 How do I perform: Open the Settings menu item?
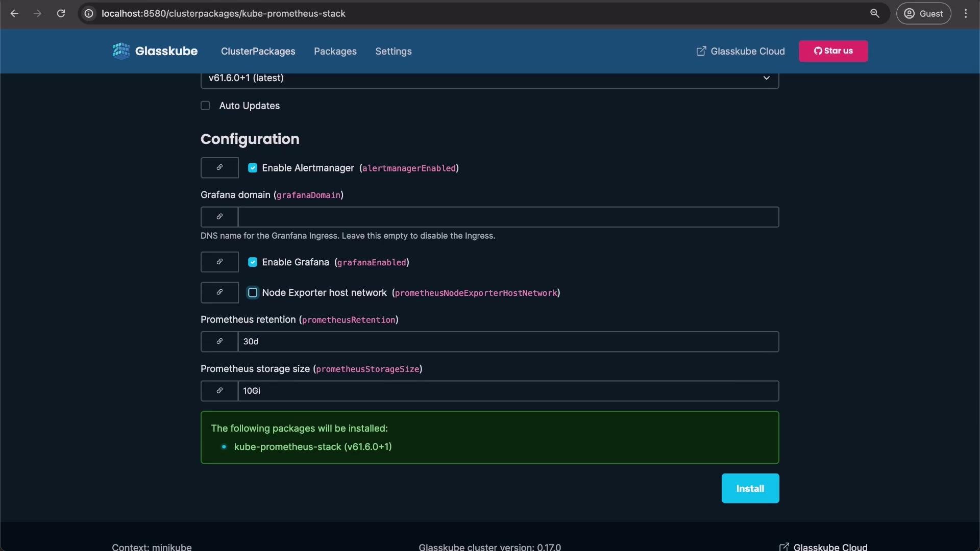pyautogui.click(x=393, y=52)
